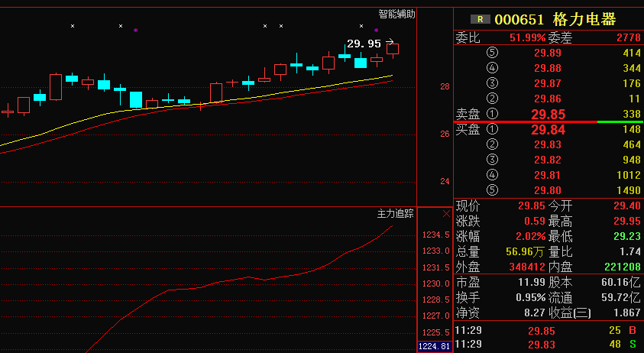Image resolution: width=644 pixels, height=353 pixels.
Task: Click buy-two price 29.83 in order book
Action: click(x=548, y=144)
